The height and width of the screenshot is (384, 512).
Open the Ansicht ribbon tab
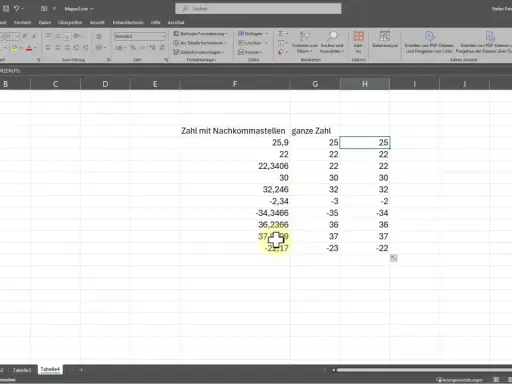tap(97, 22)
